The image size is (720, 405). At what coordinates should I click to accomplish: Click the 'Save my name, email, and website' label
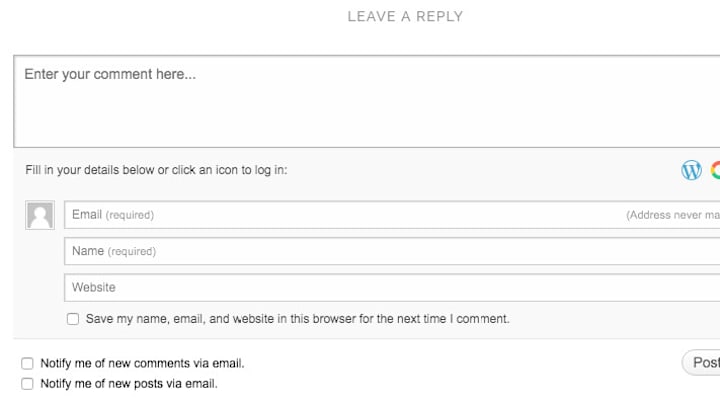coord(297,319)
